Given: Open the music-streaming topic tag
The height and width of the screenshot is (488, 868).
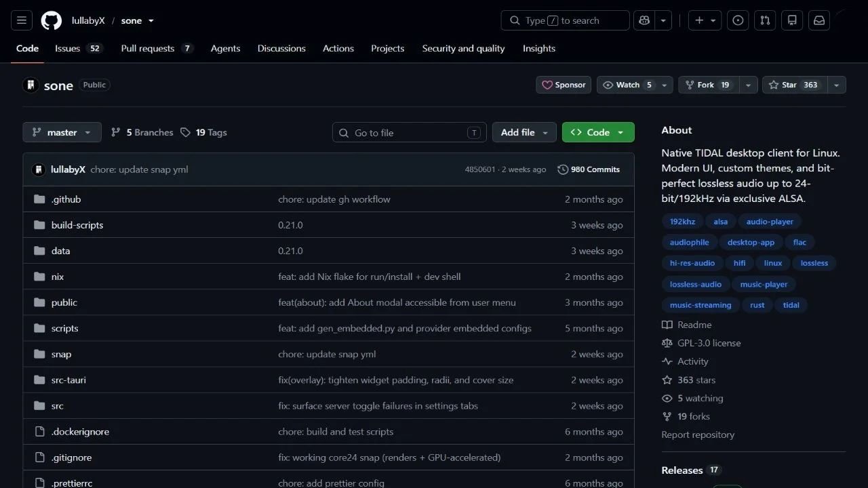Looking at the screenshot, I should [701, 305].
